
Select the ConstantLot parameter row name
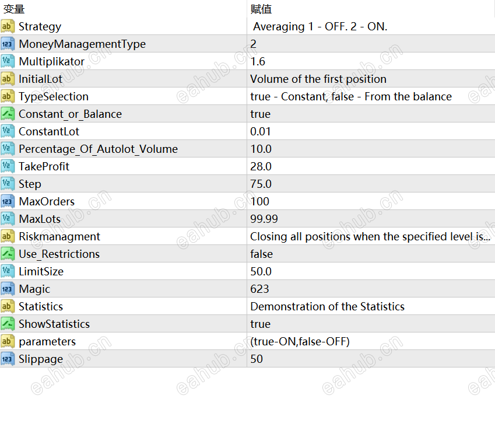(x=49, y=131)
